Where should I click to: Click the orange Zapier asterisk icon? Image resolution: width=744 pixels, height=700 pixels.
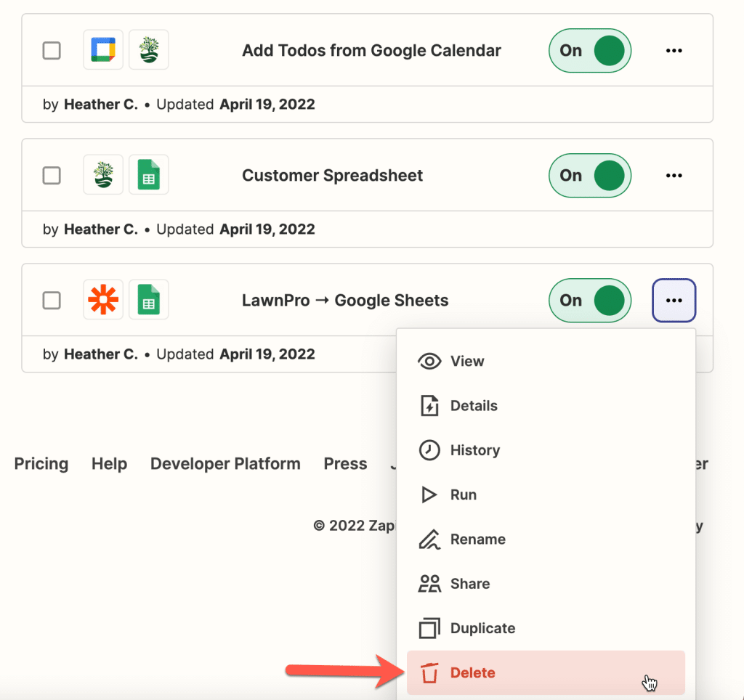(103, 300)
